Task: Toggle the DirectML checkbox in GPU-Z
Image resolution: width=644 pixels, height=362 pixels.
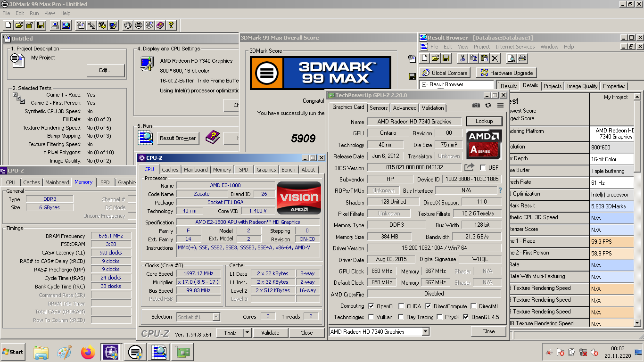Action: 473,306
